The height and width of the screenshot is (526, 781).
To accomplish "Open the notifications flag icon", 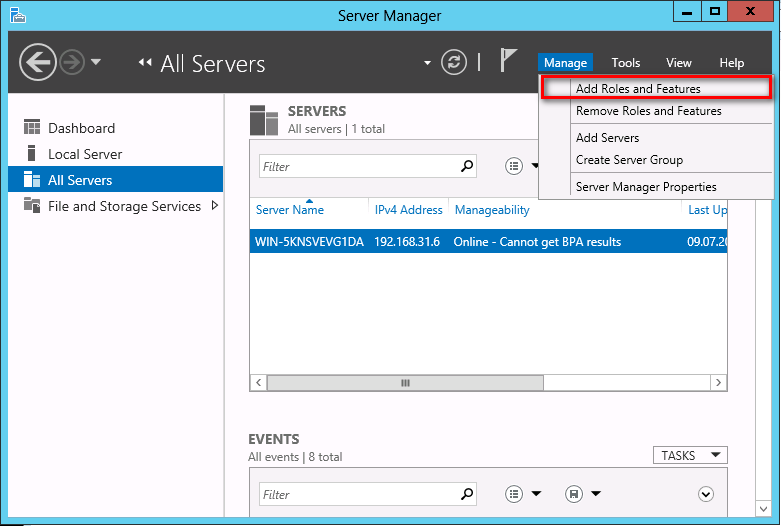I will coord(509,63).
